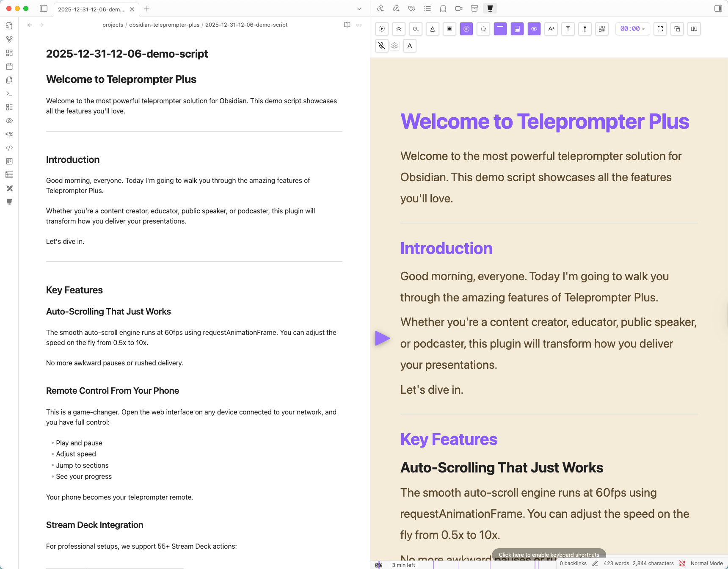Click the pin marker toolbar button
728x569 pixels.
tap(585, 29)
